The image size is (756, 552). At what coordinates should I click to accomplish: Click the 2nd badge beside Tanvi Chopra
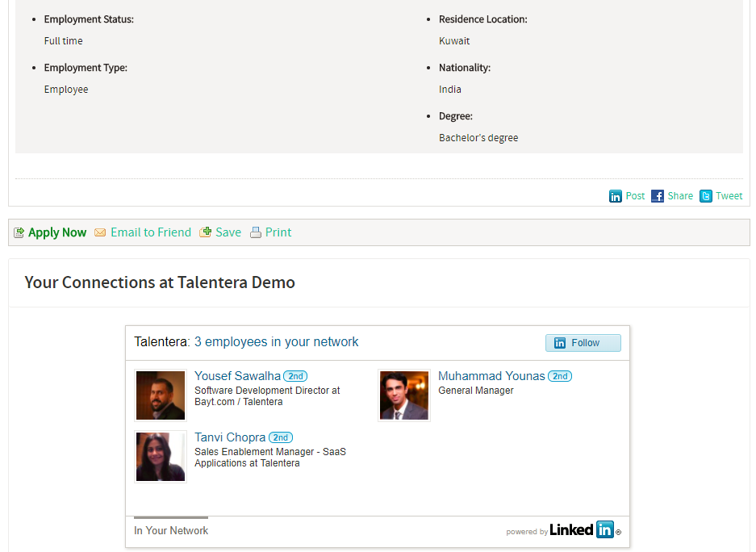(281, 437)
